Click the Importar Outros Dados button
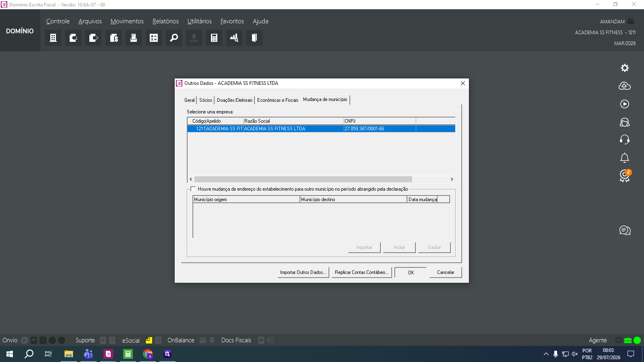The width and height of the screenshot is (644, 362). (x=303, y=272)
